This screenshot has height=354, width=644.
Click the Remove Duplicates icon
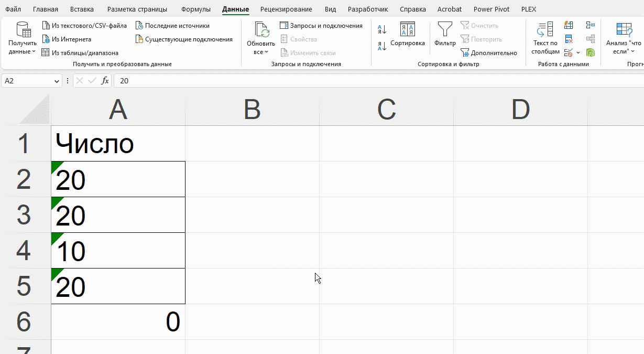(x=569, y=39)
